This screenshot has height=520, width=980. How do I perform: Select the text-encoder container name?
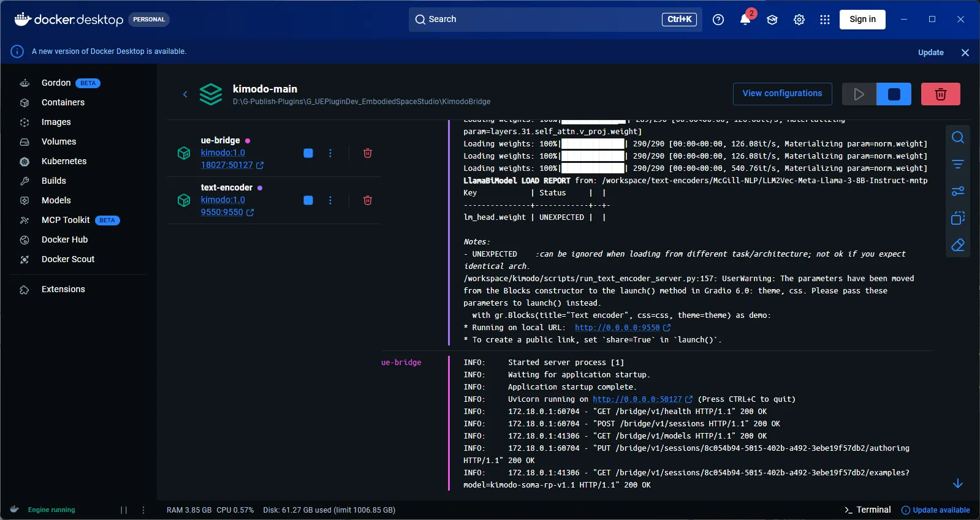tap(227, 187)
